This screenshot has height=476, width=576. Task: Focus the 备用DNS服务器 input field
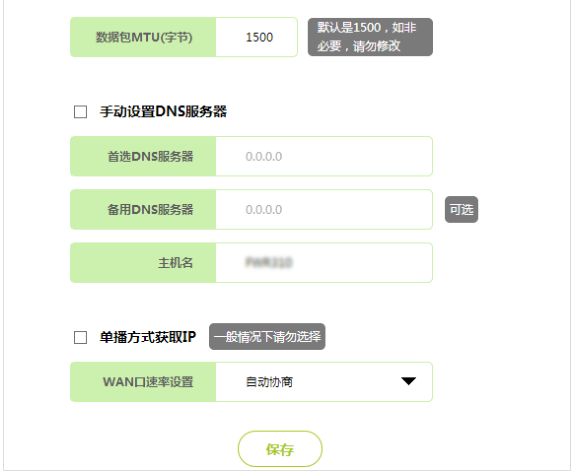pyautogui.click(x=324, y=209)
